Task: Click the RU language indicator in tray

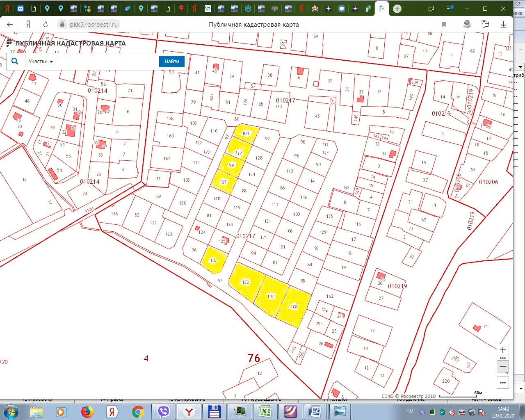Action: point(410,411)
